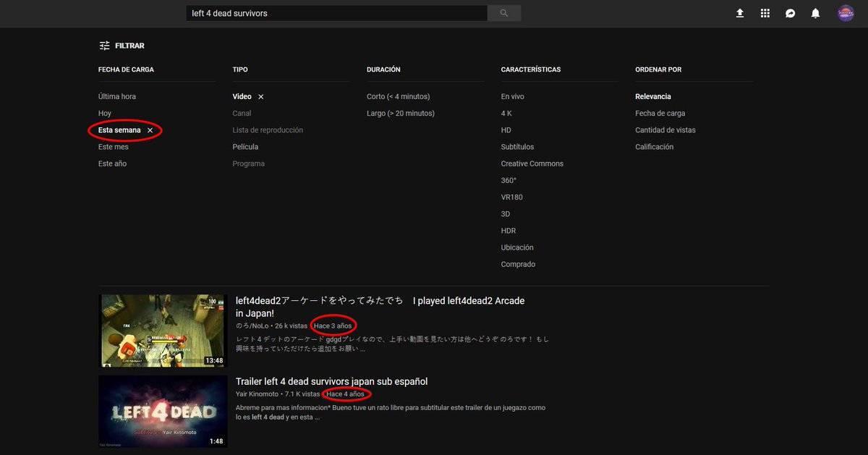
Task: Filter by Última hora
Action: click(117, 97)
